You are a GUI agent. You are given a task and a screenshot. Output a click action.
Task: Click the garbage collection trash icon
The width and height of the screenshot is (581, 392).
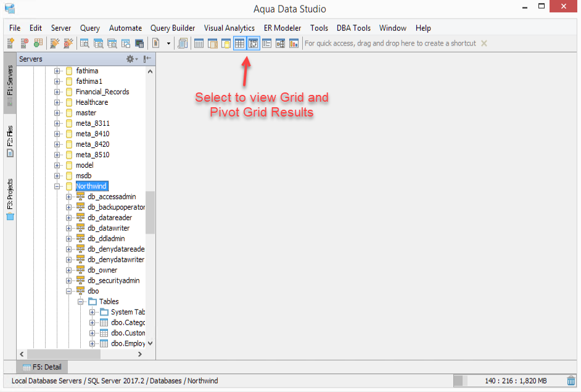[x=571, y=380]
